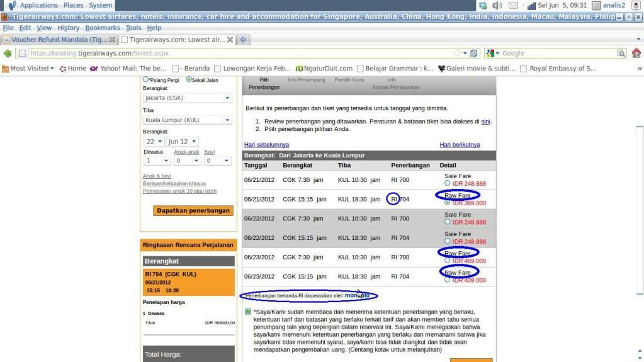The image size is (644, 362).
Task: Click the page vertical scrollbar
Action: [640, 210]
